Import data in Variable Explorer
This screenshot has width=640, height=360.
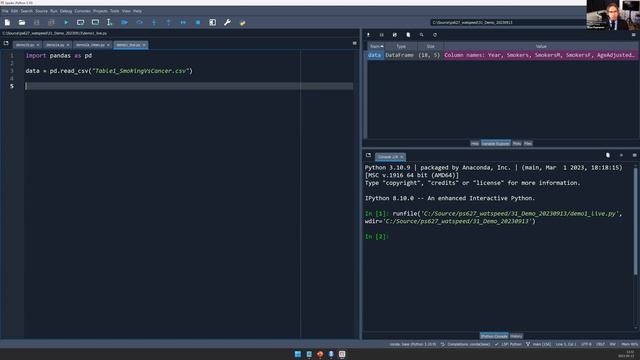pos(369,35)
